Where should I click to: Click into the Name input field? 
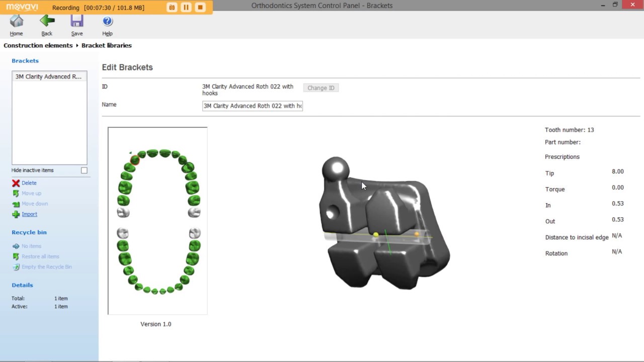253,106
